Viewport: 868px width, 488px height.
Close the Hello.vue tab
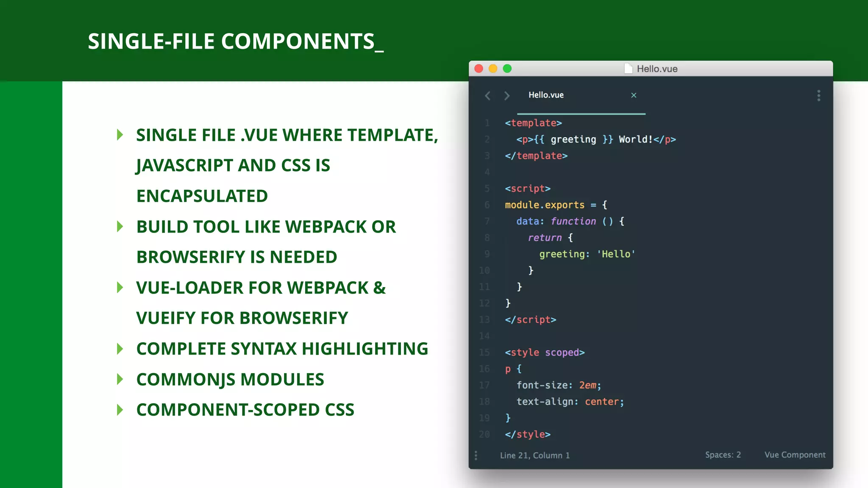[634, 95]
